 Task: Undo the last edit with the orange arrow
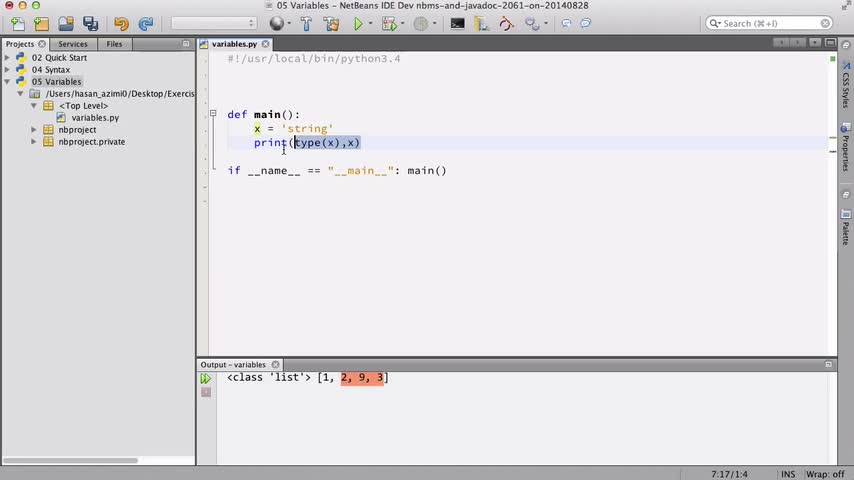click(121, 23)
